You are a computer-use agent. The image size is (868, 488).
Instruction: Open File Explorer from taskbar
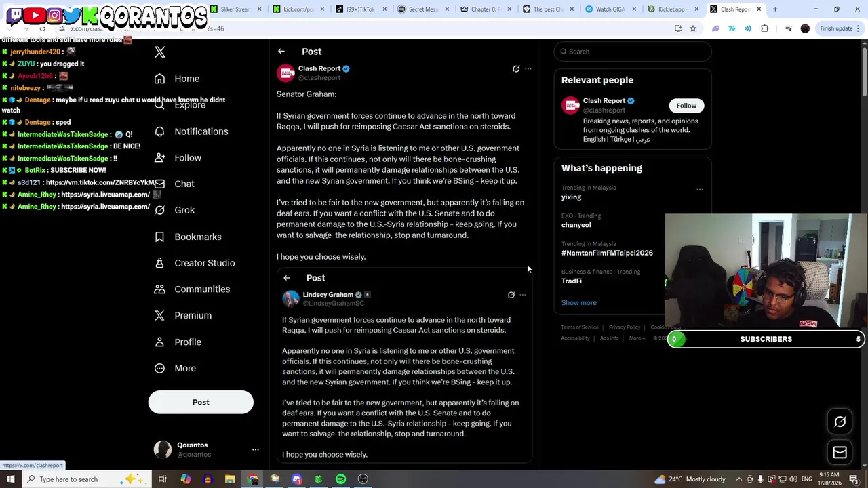(x=230, y=479)
